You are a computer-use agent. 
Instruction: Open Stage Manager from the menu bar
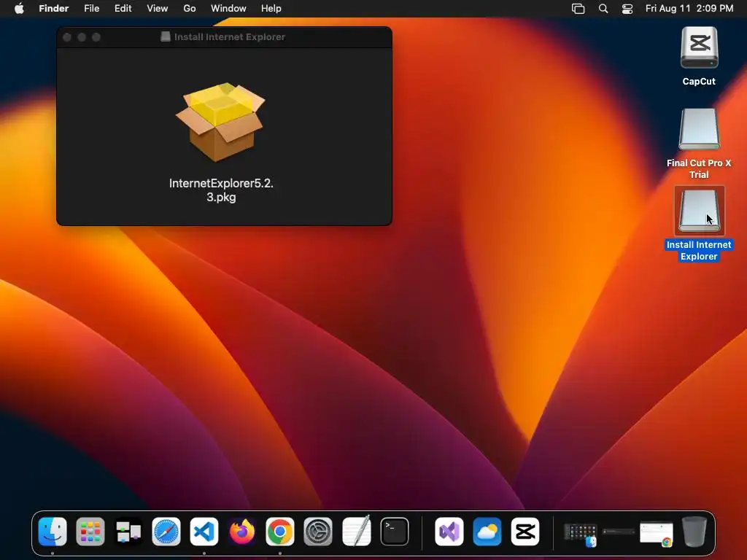point(578,9)
